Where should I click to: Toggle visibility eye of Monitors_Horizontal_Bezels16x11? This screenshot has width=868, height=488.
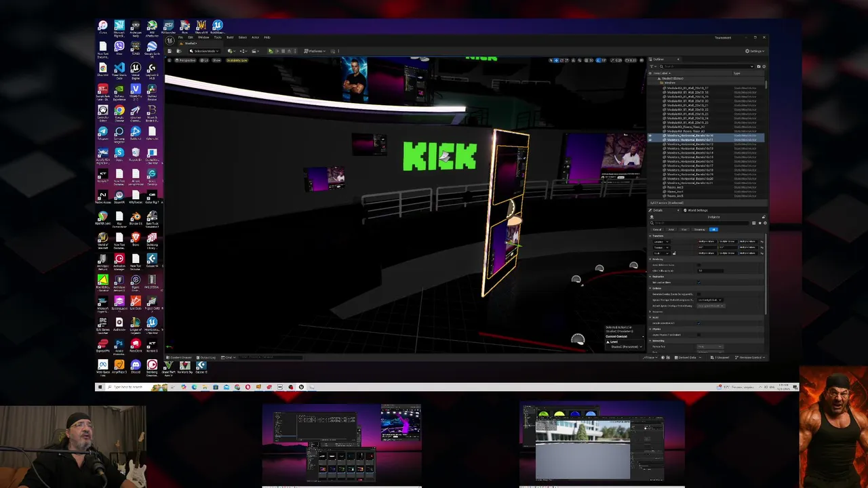(650, 140)
